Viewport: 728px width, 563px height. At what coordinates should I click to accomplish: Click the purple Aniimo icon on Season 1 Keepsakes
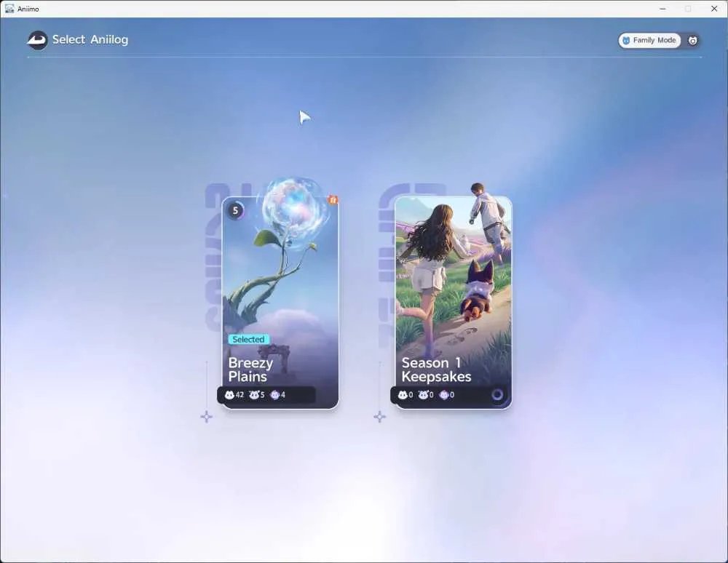444,395
